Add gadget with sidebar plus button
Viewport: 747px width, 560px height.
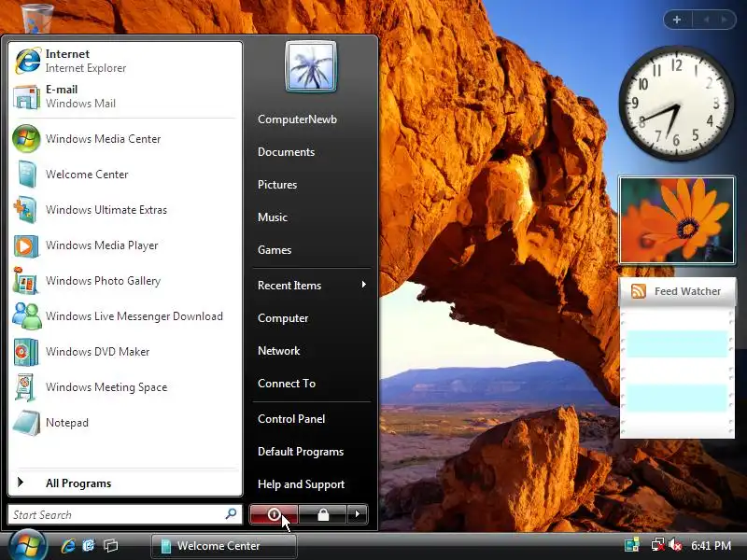click(676, 20)
